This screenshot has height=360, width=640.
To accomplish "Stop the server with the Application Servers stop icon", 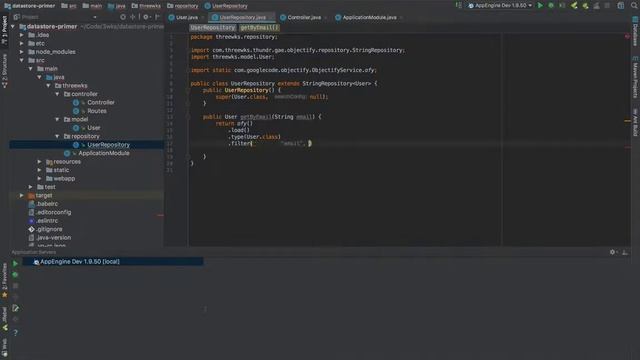I will coord(15,286).
